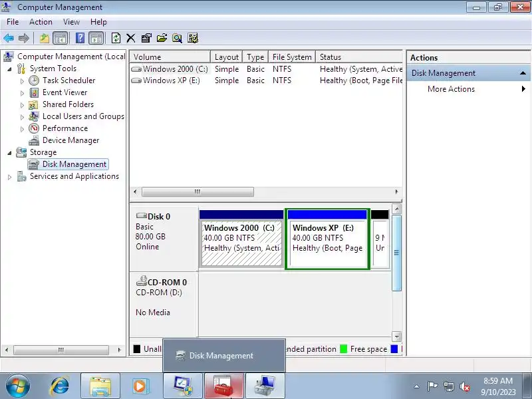Open Windows Media Player on taskbar
The width and height of the screenshot is (532, 399).
click(x=140, y=386)
